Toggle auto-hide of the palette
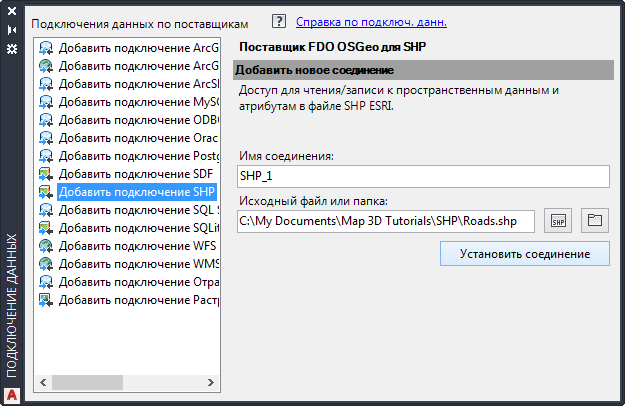Image resolution: width=625 pixels, height=406 pixels. tap(12, 30)
